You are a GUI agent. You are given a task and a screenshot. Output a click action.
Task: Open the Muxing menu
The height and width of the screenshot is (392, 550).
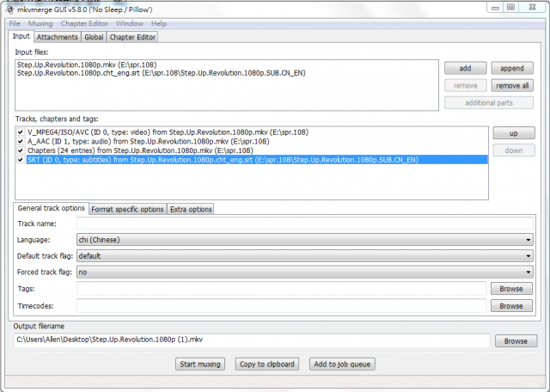pyautogui.click(x=40, y=23)
